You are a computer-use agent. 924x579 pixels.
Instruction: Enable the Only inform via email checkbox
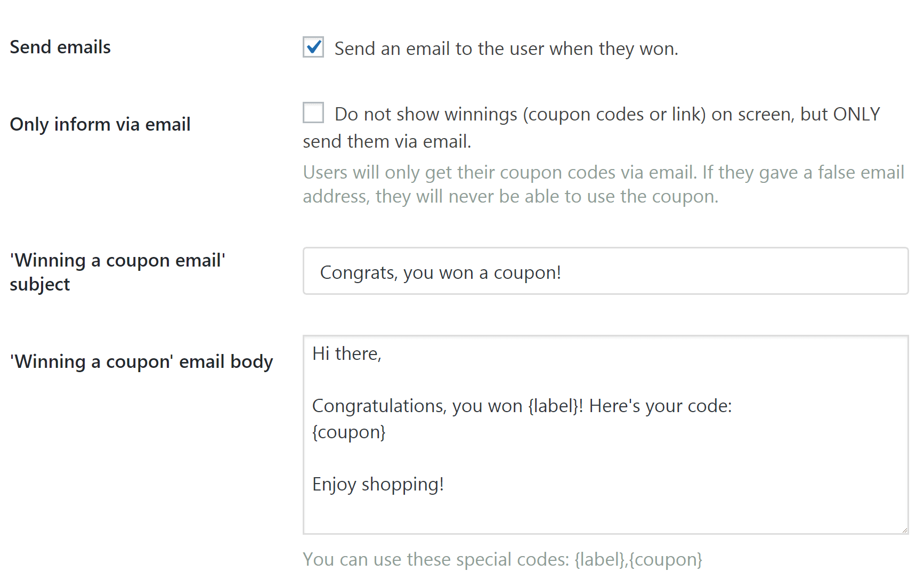coord(313,113)
